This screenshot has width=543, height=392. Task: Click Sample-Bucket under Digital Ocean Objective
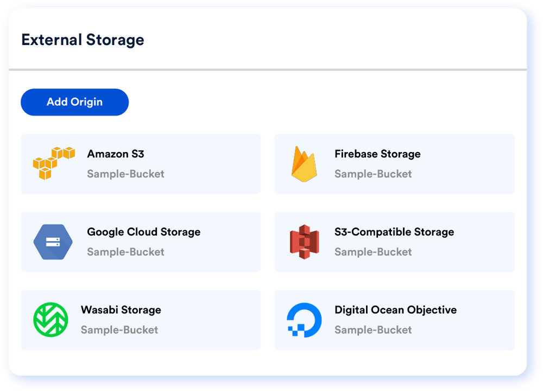click(x=373, y=330)
